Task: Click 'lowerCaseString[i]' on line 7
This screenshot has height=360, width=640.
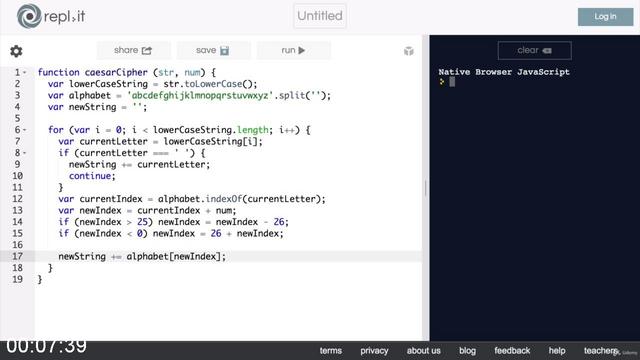Action: 211,142
